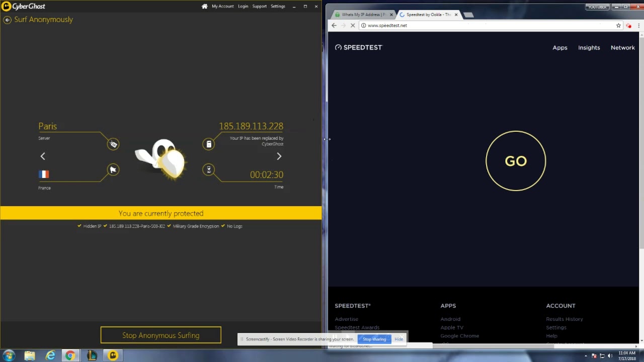Image resolution: width=644 pixels, height=362 pixels.
Task: Click Stop sharing in Screencastify bar
Action: coord(374,339)
